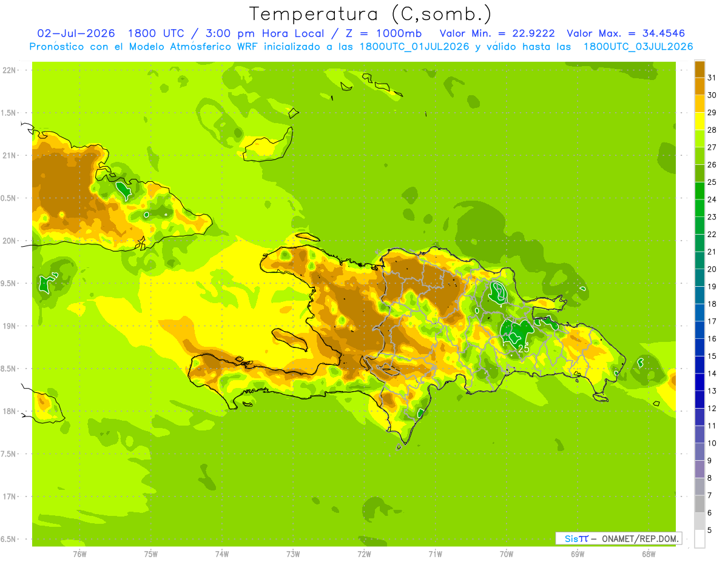Screen dimensions: 728x562
Task: Click the '0.5N' latitude label
Action: click(8, 198)
